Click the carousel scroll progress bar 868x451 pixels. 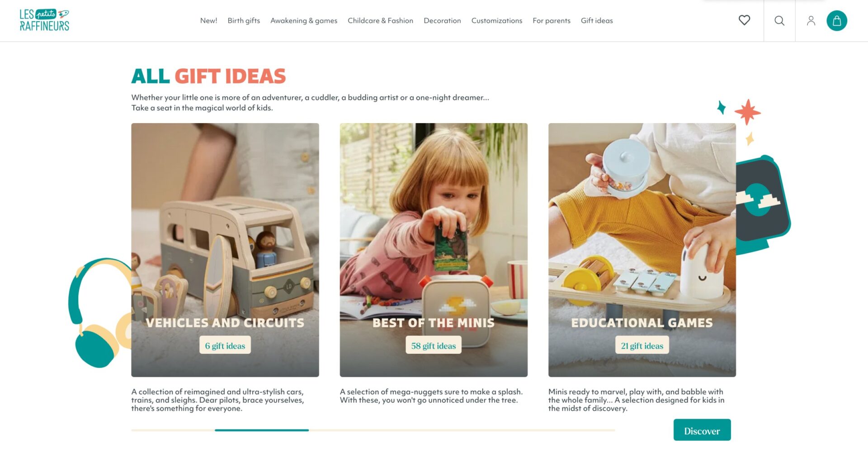373,430
